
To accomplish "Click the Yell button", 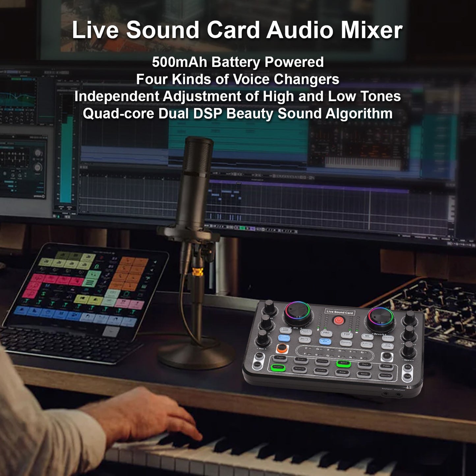I will tap(407, 377).
